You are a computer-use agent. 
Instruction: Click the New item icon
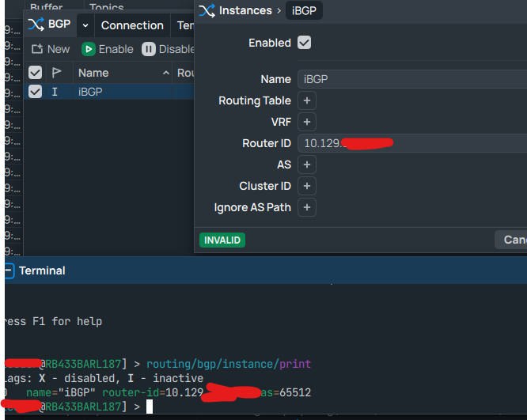pyautogui.click(x=37, y=49)
